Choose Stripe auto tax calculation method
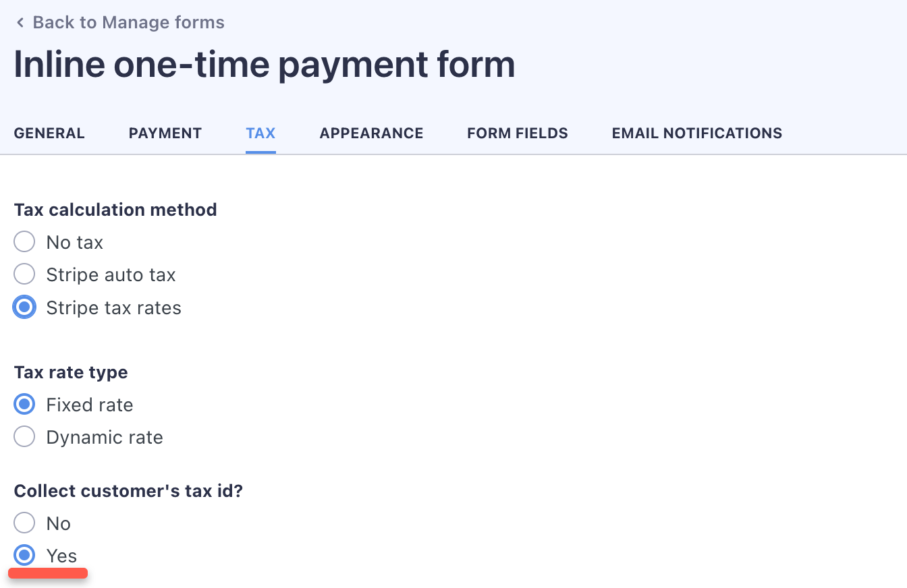The height and width of the screenshot is (588, 907). 24,274
